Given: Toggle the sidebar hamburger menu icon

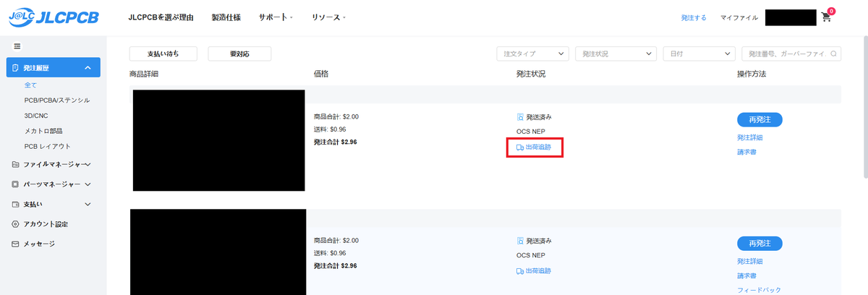Looking at the screenshot, I should 17,46.
